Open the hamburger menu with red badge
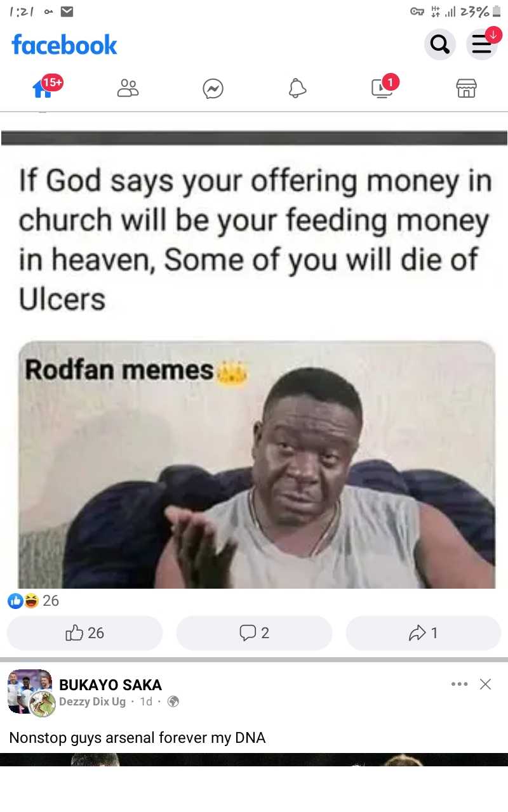Viewport: 508px width, 812px height. [x=483, y=44]
